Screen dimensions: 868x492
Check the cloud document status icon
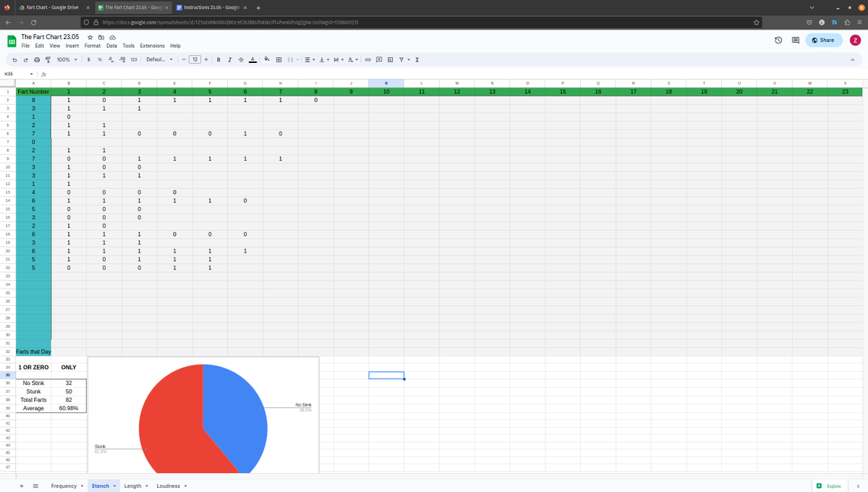[x=112, y=37]
